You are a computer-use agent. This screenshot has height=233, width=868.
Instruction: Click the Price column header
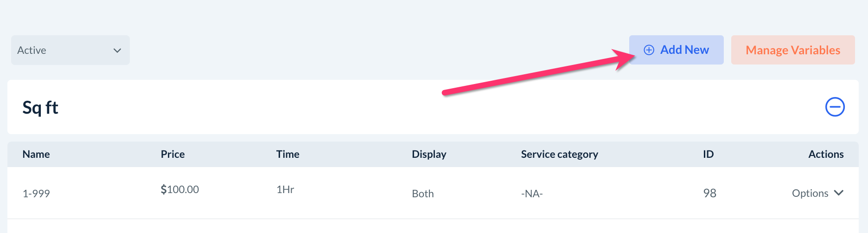pyautogui.click(x=172, y=154)
